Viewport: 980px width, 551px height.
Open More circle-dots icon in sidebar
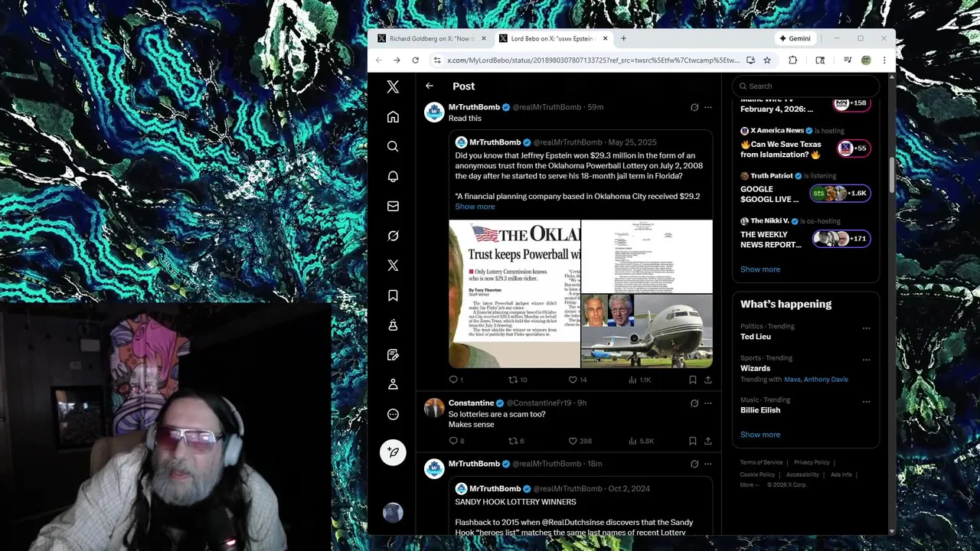click(393, 414)
